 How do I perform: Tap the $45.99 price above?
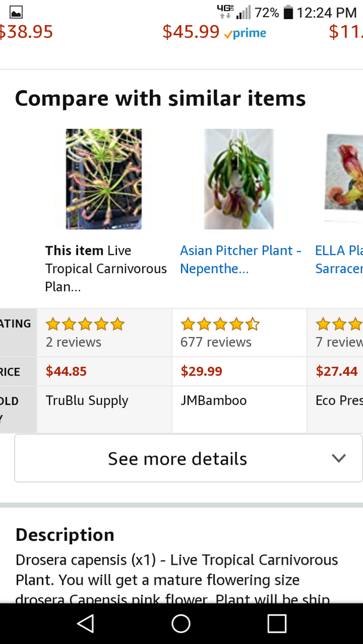[191, 32]
